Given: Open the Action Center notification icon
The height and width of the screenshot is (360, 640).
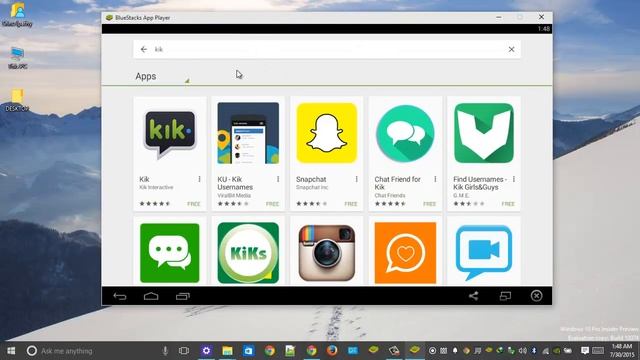Looking at the screenshot, I should [584, 351].
